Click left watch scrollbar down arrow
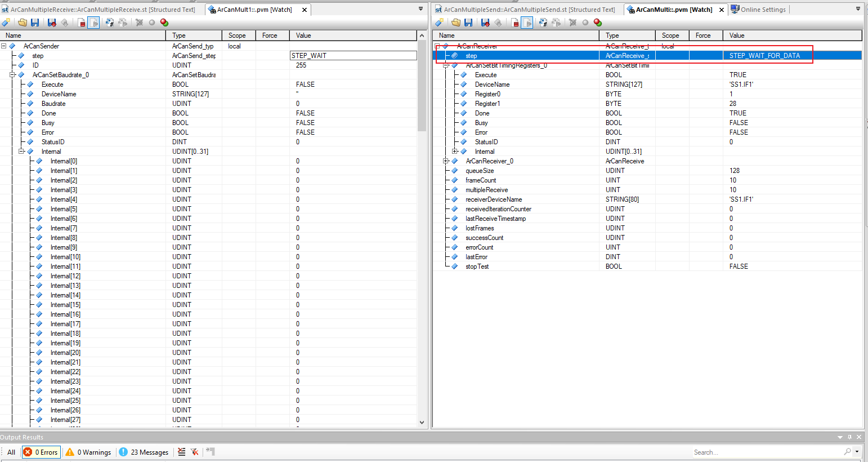 (x=422, y=422)
